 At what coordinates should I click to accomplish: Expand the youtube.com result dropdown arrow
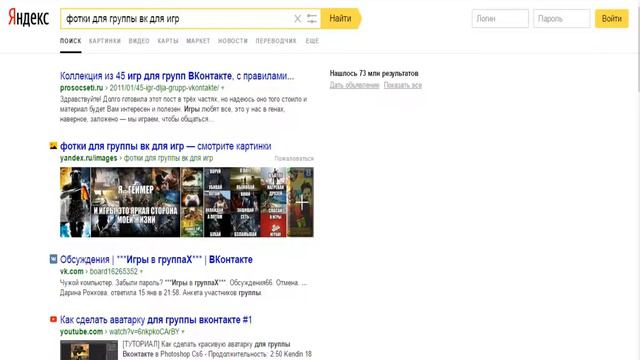point(183,332)
